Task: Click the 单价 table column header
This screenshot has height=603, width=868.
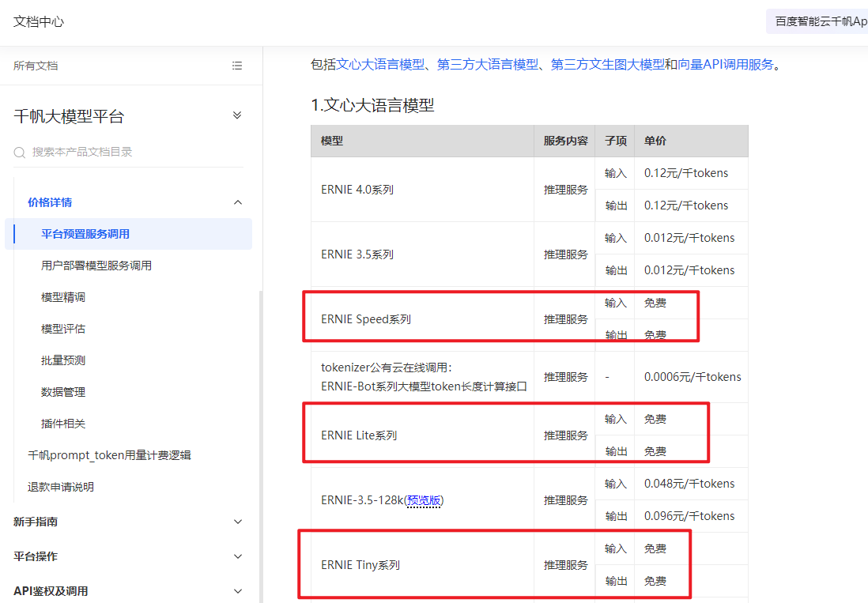Action: [692, 141]
